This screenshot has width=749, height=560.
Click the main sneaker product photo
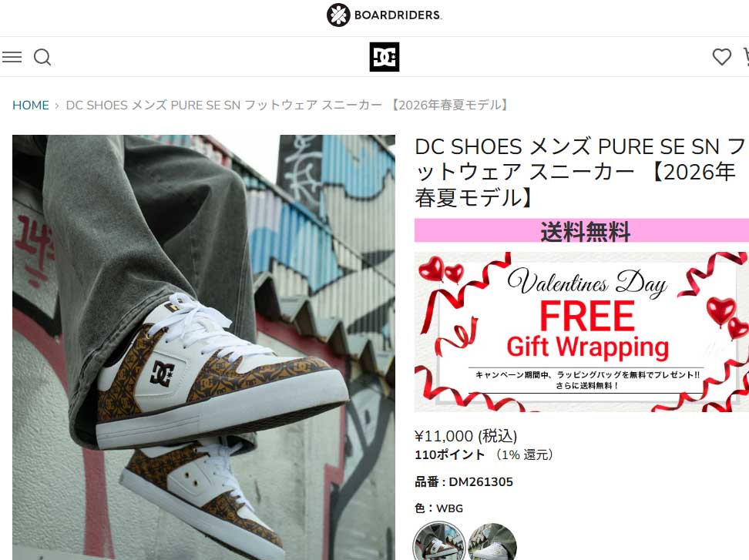pos(203,347)
